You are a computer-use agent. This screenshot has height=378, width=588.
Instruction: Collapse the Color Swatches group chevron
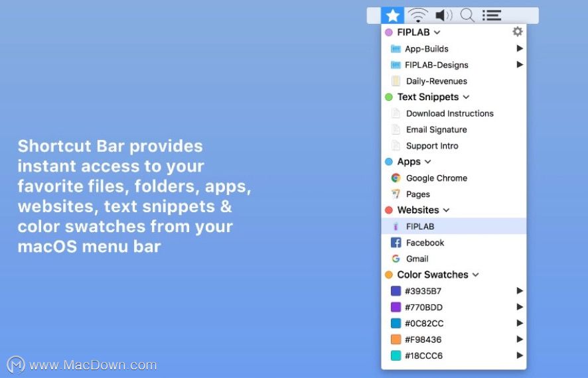(x=475, y=275)
